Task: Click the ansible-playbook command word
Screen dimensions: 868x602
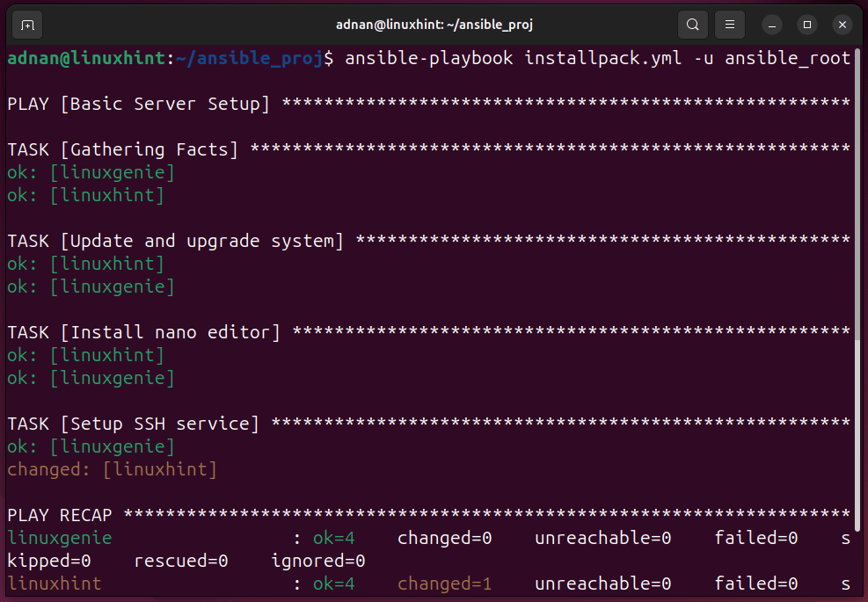Action: point(429,58)
